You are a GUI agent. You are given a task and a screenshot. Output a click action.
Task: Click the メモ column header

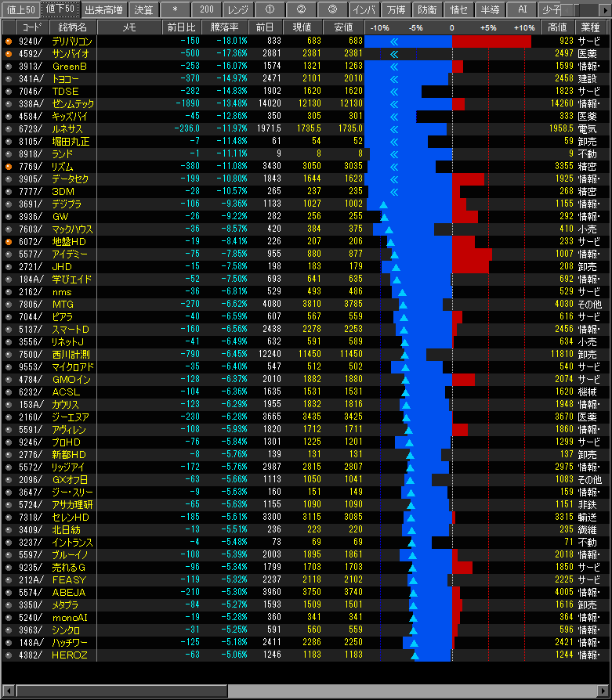[129, 27]
